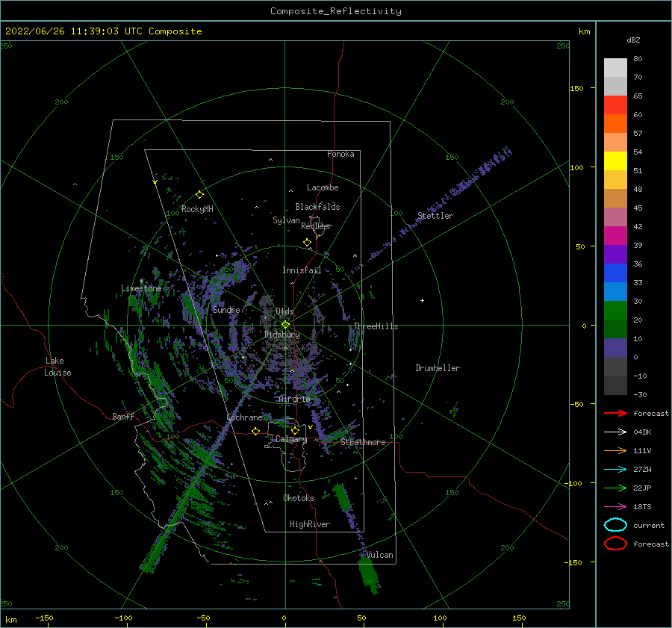This screenshot has width=672, height=628.
Task: Click the Cochrane label
Action: point(244,417)
